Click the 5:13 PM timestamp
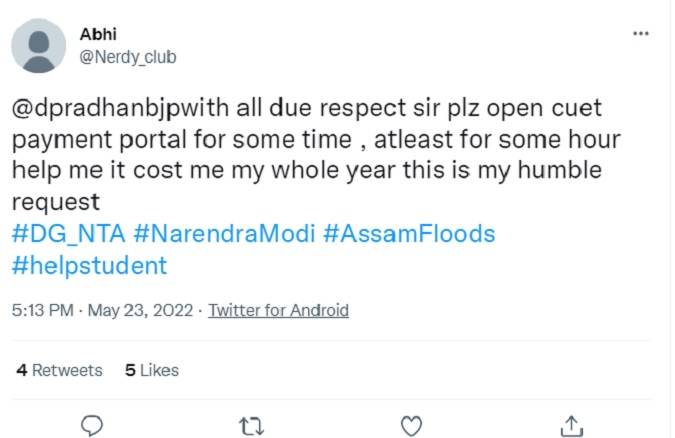This screenshot has height=438, width=675. [42, 310]
